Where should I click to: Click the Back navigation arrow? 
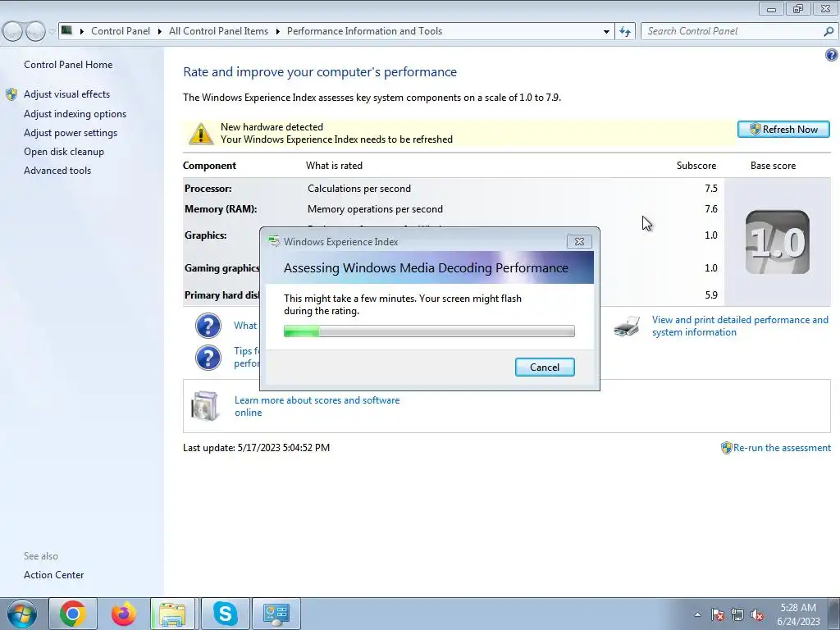click(12, 32)
